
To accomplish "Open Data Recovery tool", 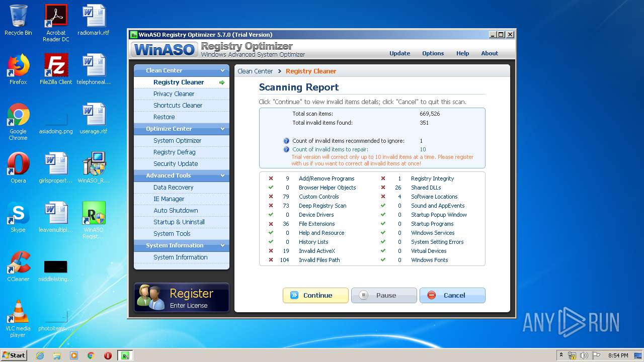I will (182, 187).
